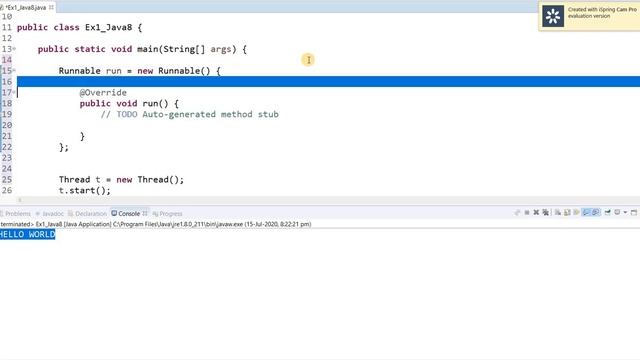The height and width of the screenshot is (360, 640).
Task: Close the Console tab via its X
Action: coord(144,213)
